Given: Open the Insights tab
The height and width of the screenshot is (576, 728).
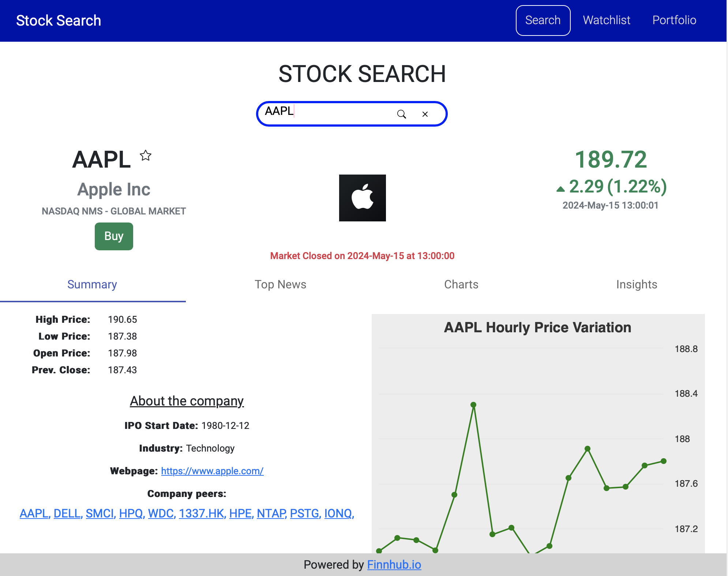Looking at the screenshot, I should pyautogui.click(x=637, y=284).
